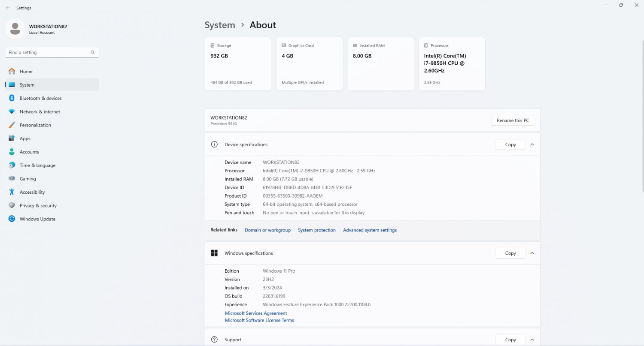This screenshot has width=644, height=346.
Task: Open Domain or workgroup link
Action: pos(267,230)
